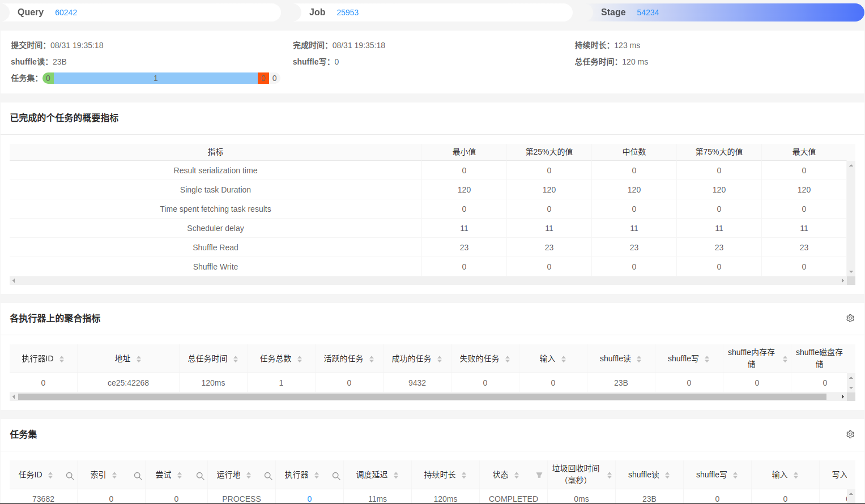Search in the 运行地 column

coord(268,476)
